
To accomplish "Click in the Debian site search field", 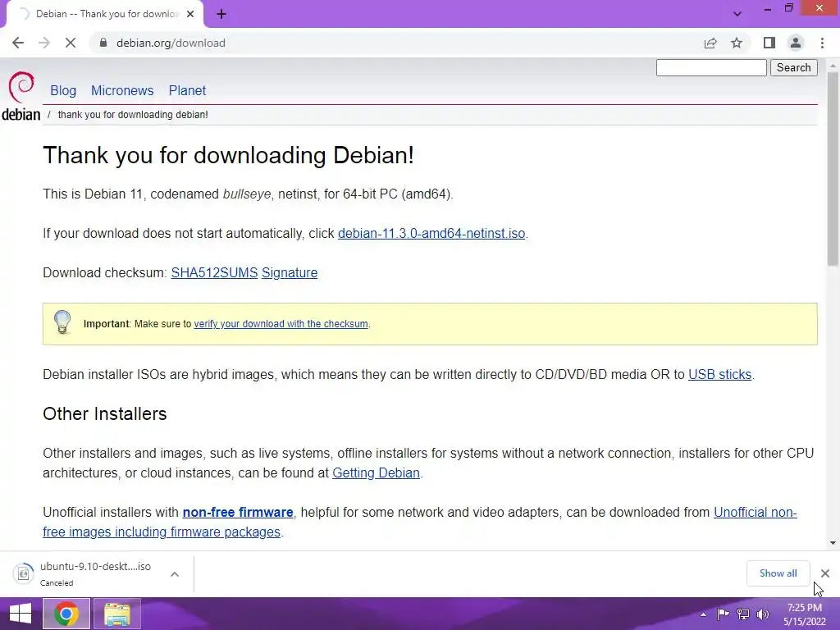I will point(711,67).
